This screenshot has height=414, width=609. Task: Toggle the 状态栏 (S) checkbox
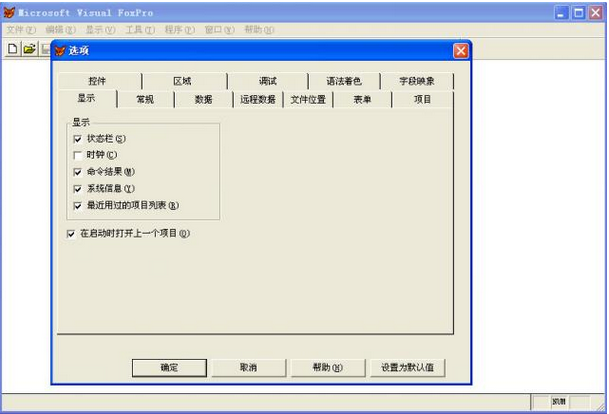click(x=77, y=139)
